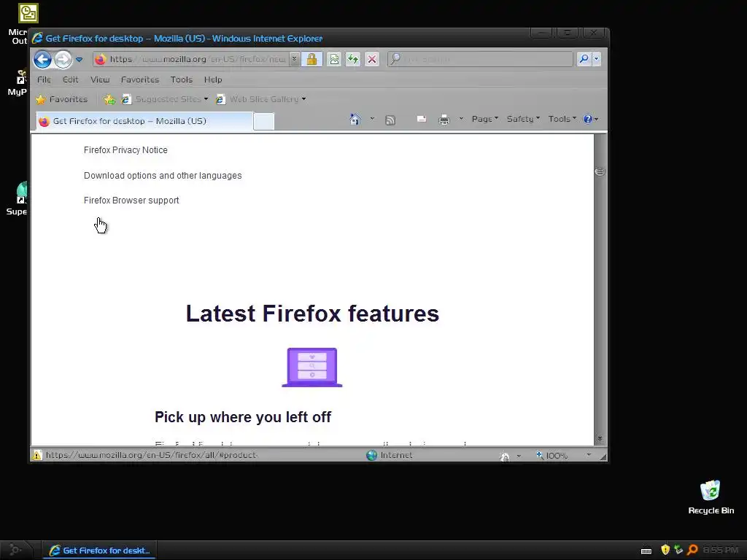This screenshot has height=560, width=747.
Task: Open the Tools command bar dropdown
Action: tap(562, 119)
